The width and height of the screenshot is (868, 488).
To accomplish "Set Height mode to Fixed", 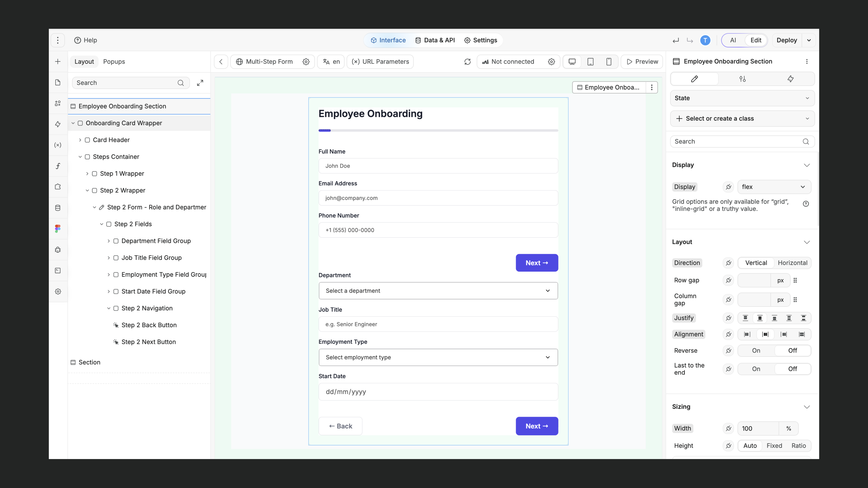I will point(774,445).
